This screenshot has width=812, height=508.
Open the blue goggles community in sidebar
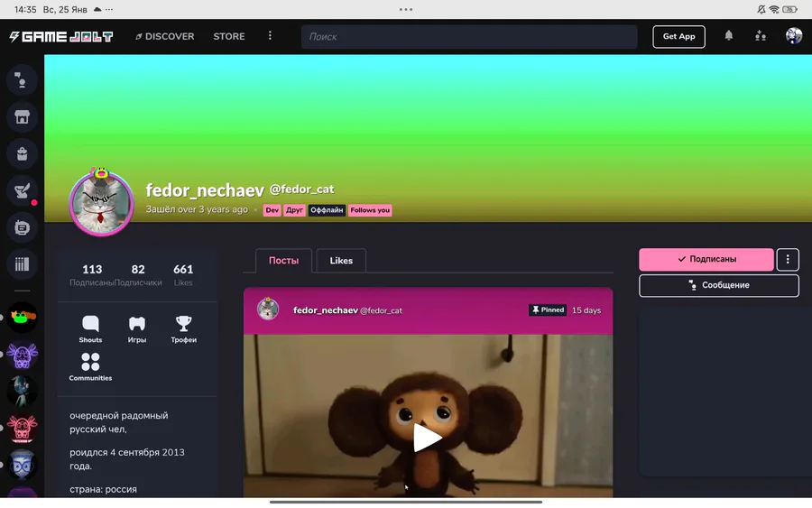coord(22,466)
